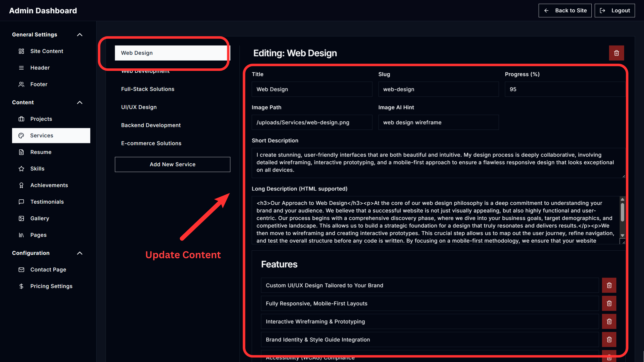
Task: Open the Projects sidebar menu item
Action: pyautogui.click(x=41, y=119)
